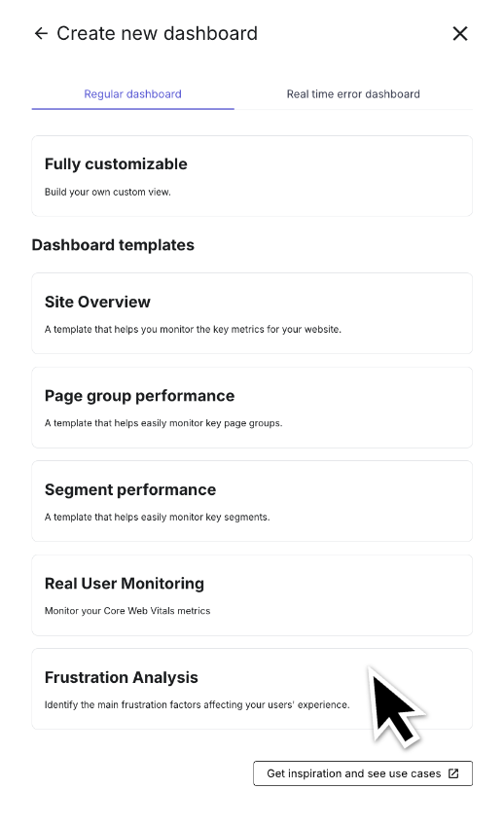This screenshot has height=825, width=504.
Task: Open Get inspiration and see use cases
Action: coord(363,773)
